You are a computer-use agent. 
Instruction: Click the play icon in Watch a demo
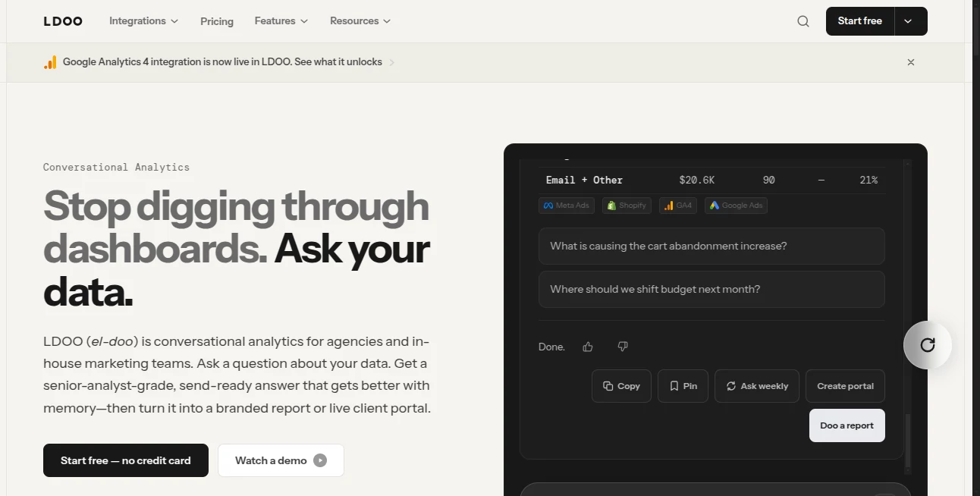[320, 460]
